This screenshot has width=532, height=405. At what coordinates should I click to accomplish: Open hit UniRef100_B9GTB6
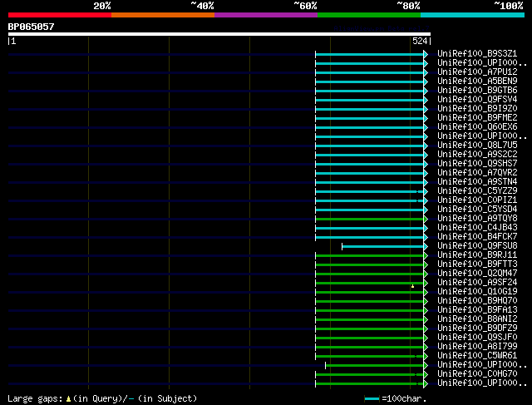pyautogui.click(x=477, y=91)
